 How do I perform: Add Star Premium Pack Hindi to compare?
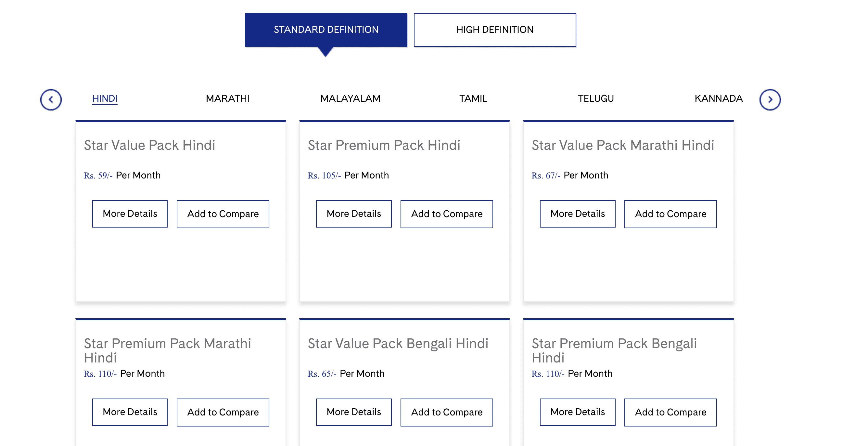pyautogui.click(x=446, y=214)
